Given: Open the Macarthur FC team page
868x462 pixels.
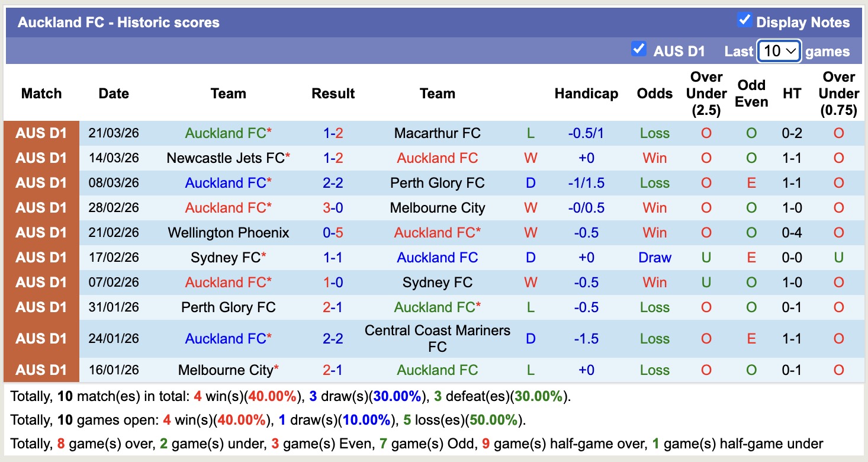Looking at the screenshot, I should pyautogui.click(x=437, y=133).
